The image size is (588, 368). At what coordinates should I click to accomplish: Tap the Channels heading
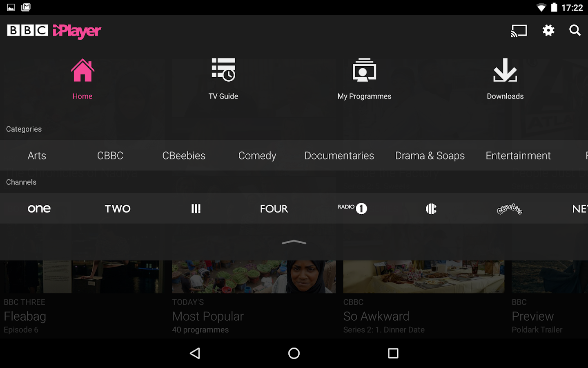pyautogui.click(x=21, y=182)
